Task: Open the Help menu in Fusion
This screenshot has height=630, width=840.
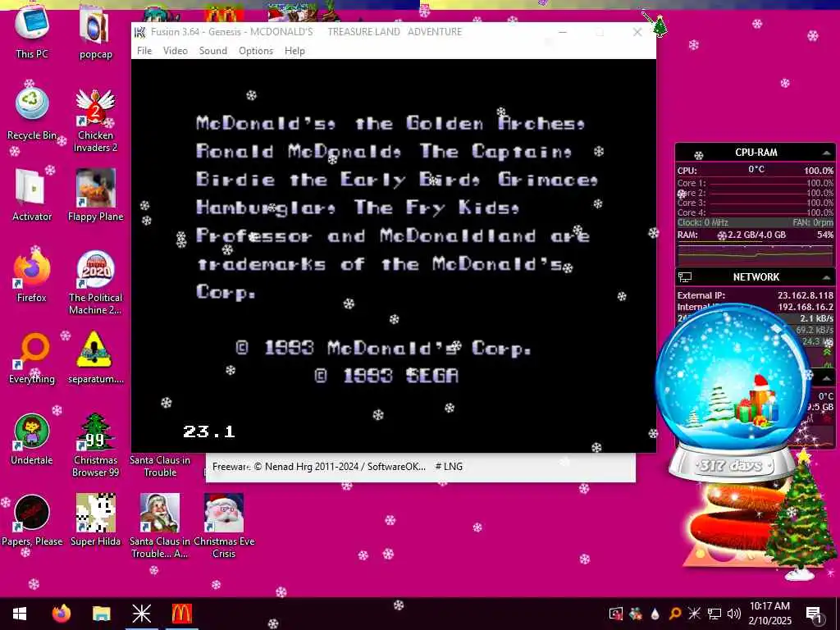Action: click(x=294, y=51)
